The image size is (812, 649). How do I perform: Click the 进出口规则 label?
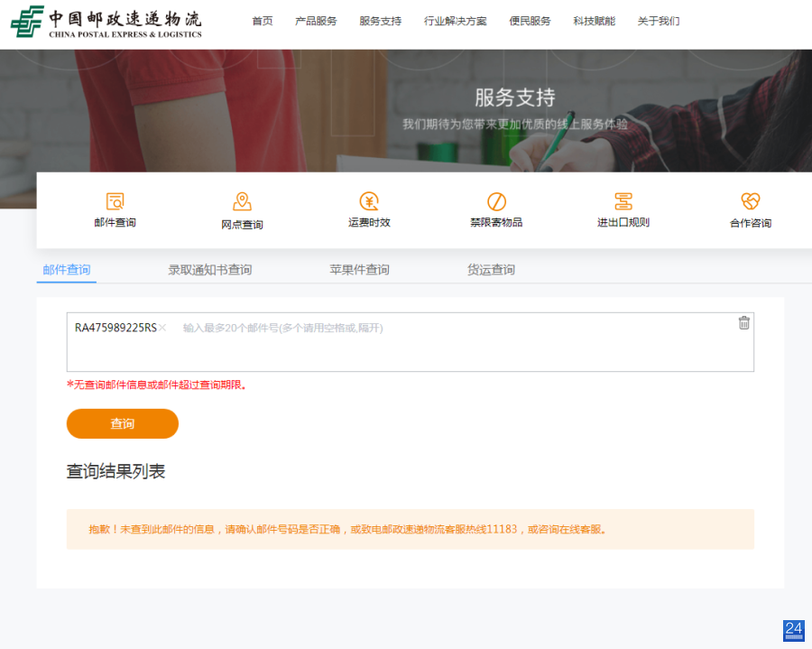tap(623, 223)
